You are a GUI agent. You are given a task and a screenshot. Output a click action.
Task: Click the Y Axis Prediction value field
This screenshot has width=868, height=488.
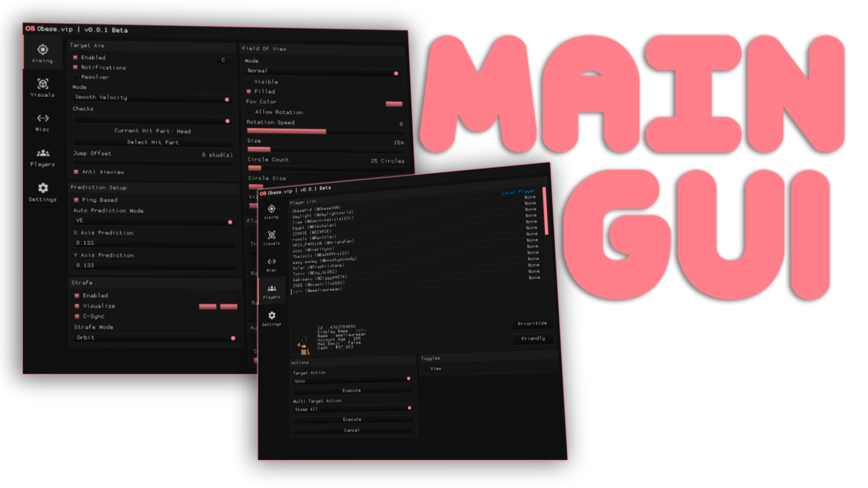click(155, 266)
